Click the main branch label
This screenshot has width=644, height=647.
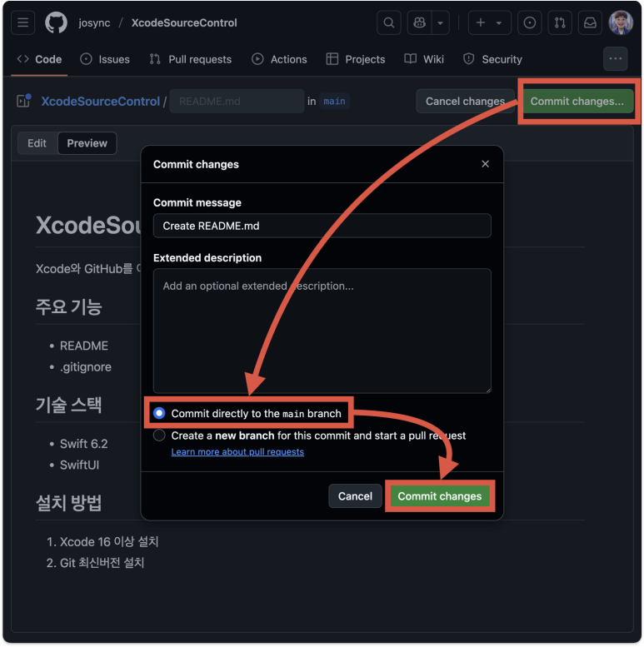point(334,101)
